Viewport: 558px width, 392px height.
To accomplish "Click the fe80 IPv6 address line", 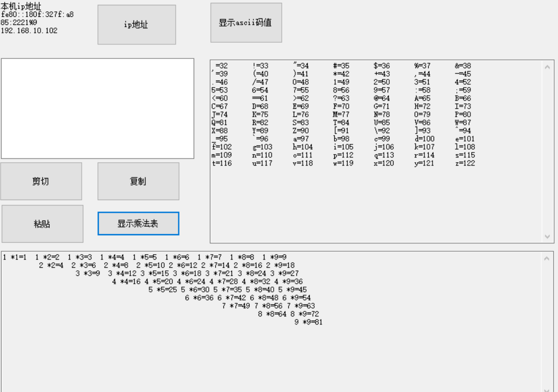I will (37, 15).
